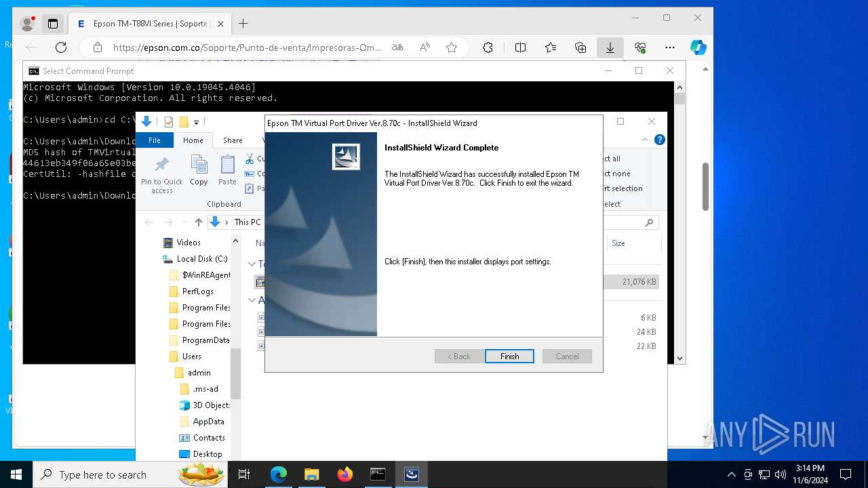Select PerfLogs folder in tree

[x=197, y=291]
